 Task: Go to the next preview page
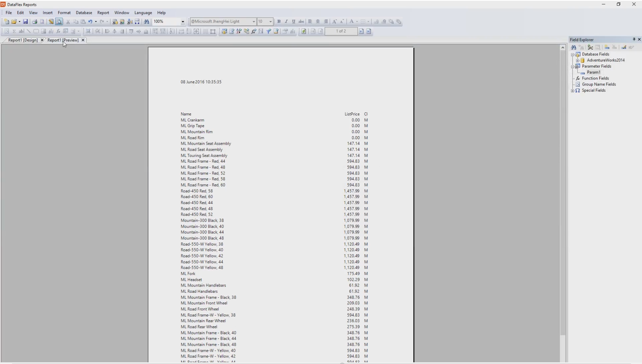coord(361,31)
